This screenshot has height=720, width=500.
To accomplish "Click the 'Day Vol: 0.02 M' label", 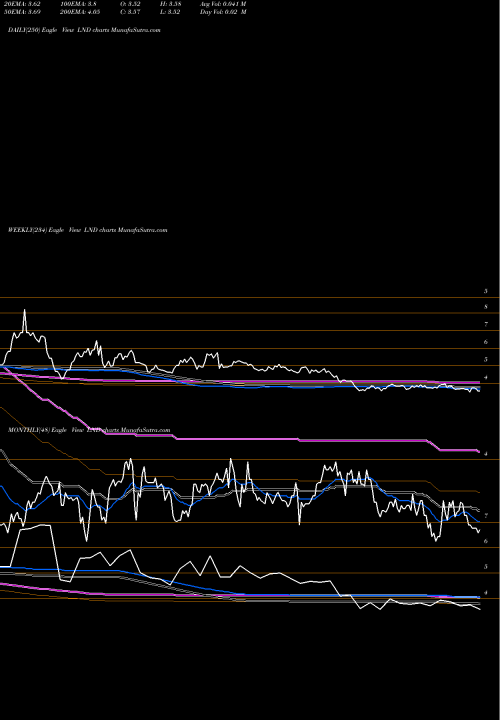I will coord(223,12).
